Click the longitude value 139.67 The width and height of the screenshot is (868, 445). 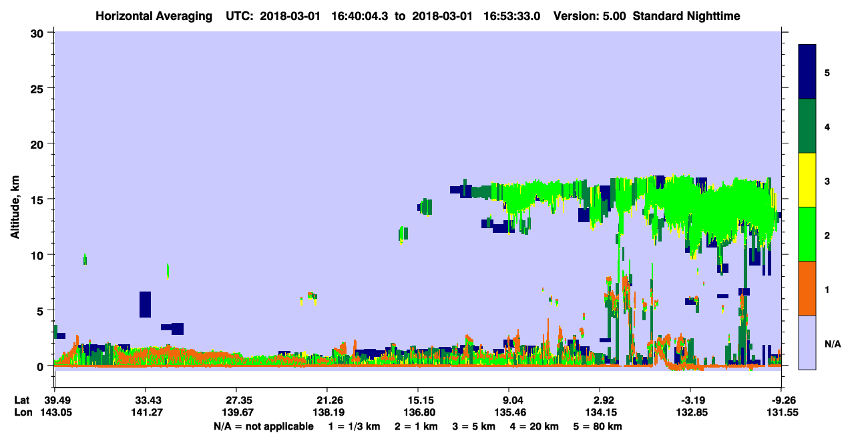pos(236,412)
